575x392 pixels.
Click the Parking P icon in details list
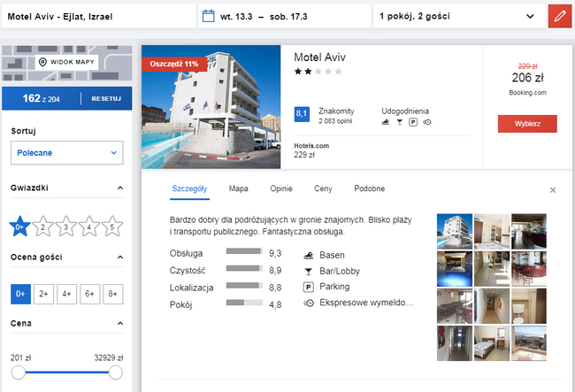(309, 287)
